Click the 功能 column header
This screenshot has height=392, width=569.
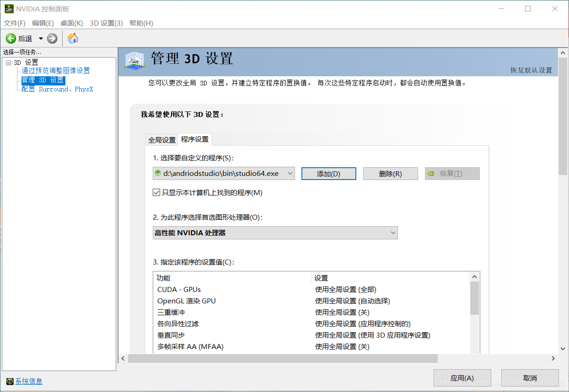[x=232, y=277]
